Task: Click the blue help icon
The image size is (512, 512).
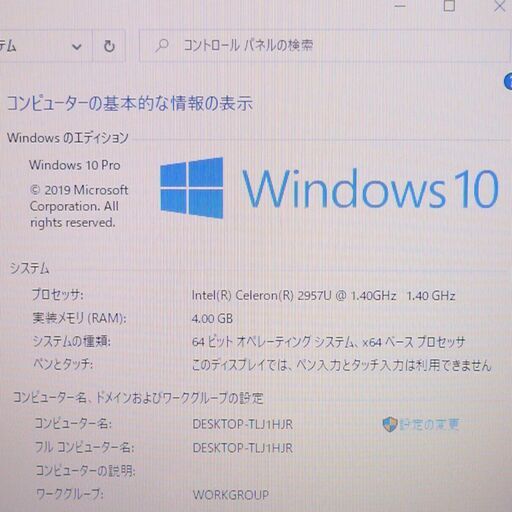Action: tap(508, 82)
